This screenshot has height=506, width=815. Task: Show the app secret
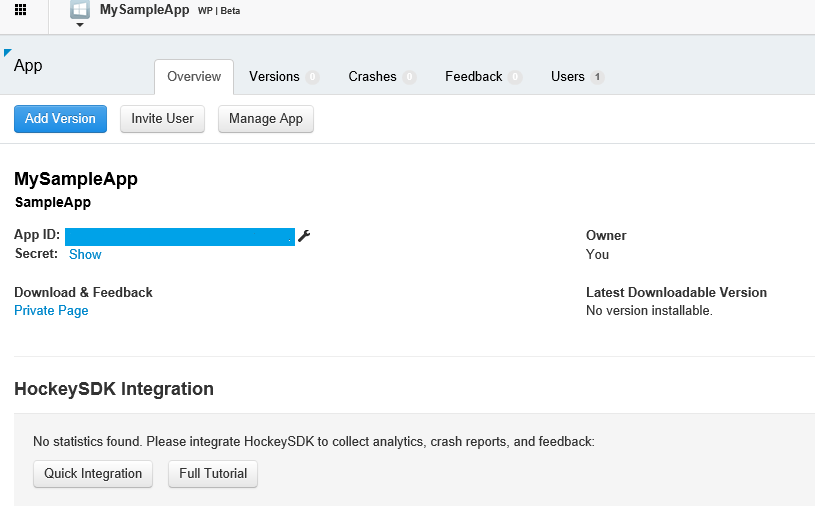(x=85, y=255)
